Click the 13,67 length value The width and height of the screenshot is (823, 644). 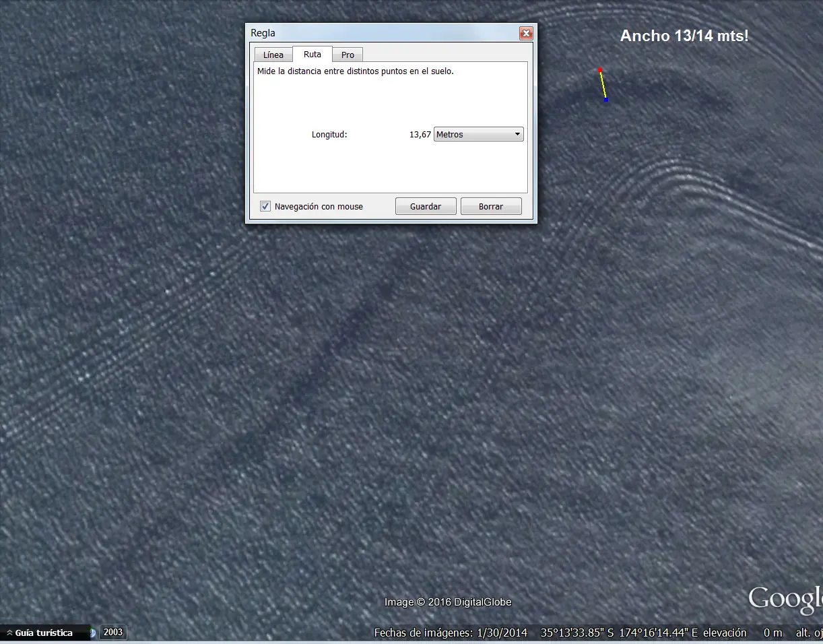tap(420, 135)
